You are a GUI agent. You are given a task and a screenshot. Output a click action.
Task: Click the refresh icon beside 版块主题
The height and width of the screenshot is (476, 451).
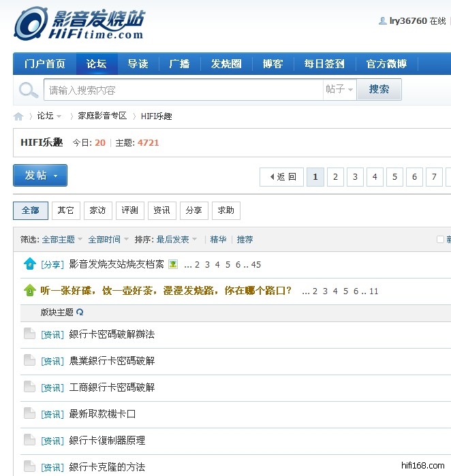80,313
